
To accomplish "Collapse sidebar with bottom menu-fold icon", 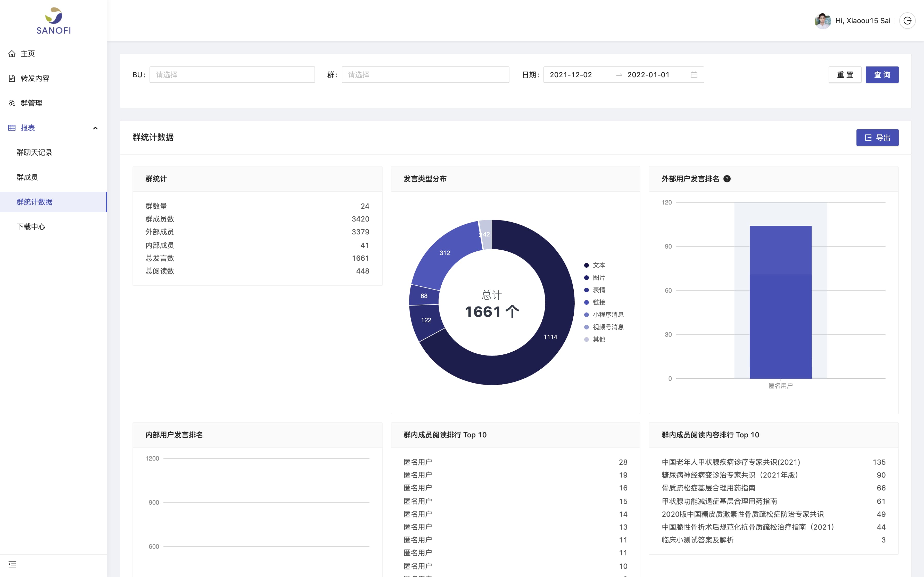I will (12, 564).
